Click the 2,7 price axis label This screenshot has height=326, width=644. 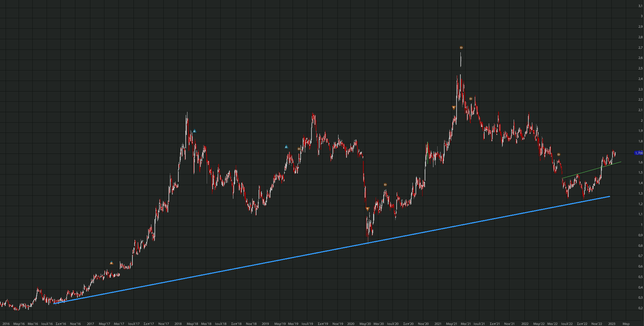[x=640, y=48]
